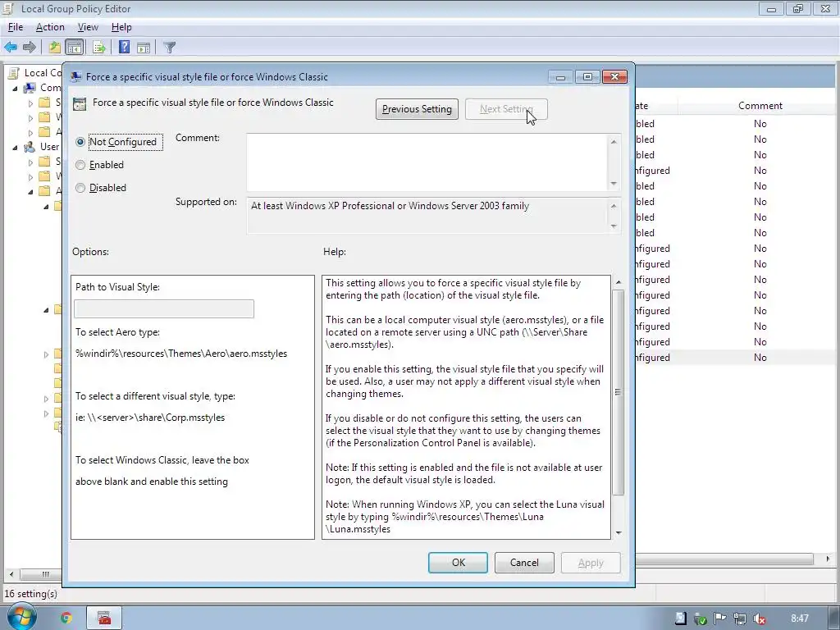Toggle Show/Hide Console Tree toolbar icon

pos(75,47)
